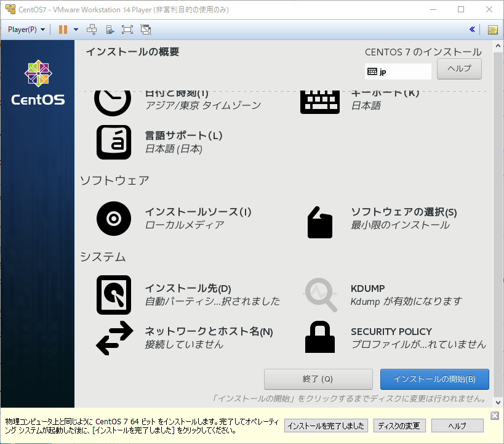Viewport: 504px width, 444px height.
Task: Click the ヘルプ button in installer
Action: click(459, 68)
